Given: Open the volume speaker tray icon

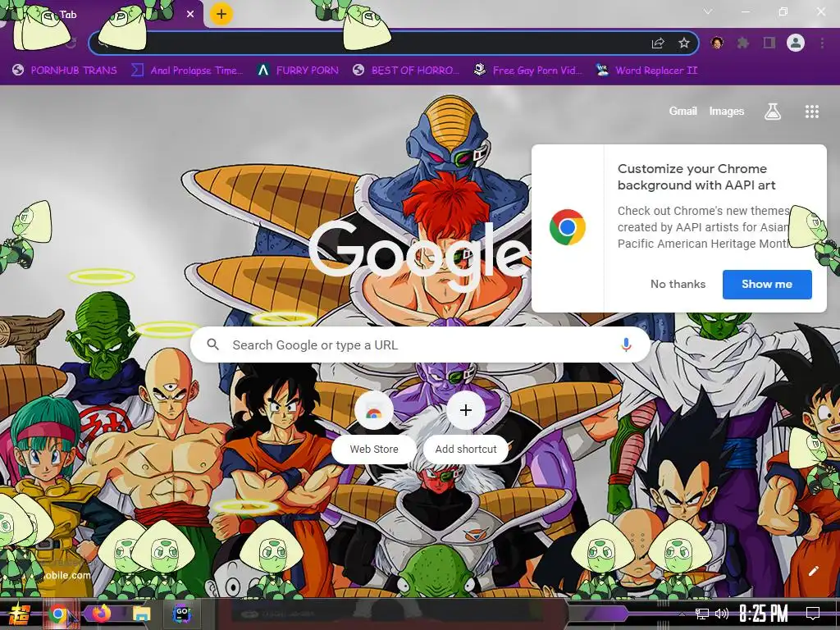Looking at the screenshot, I should [x=722, y=614].
